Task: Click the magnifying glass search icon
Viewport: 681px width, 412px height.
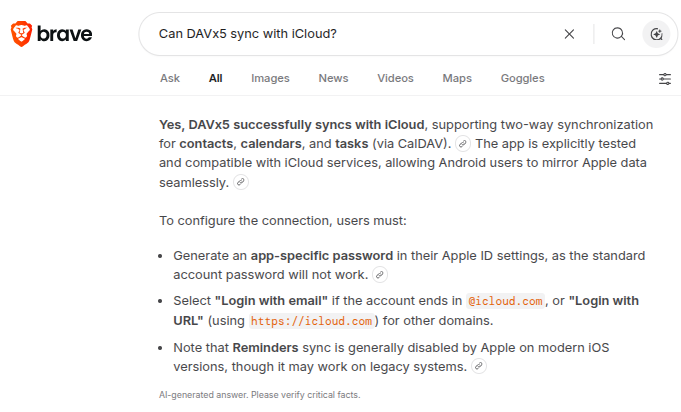Action: tap(618, 34)
